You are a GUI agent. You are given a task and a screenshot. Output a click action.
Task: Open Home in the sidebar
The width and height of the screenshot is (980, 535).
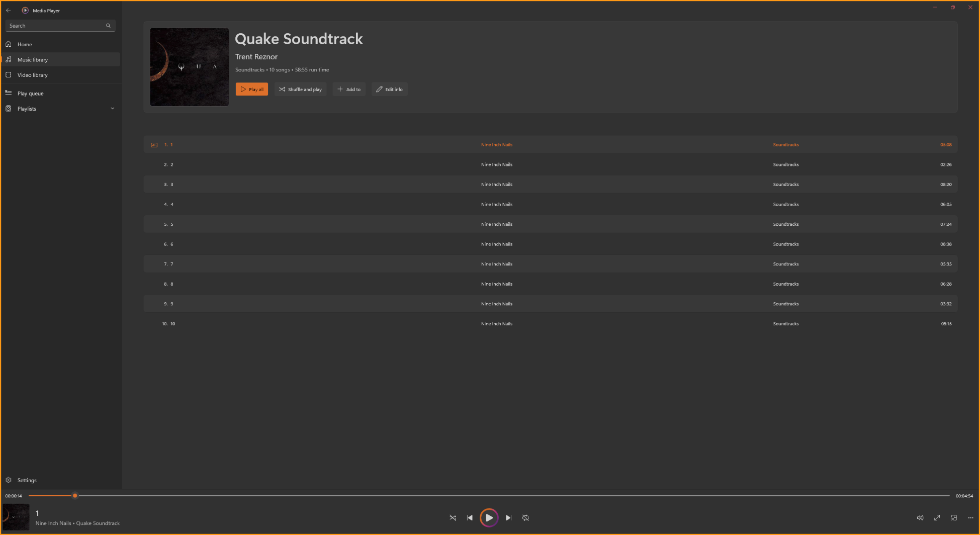pos(61,44)
